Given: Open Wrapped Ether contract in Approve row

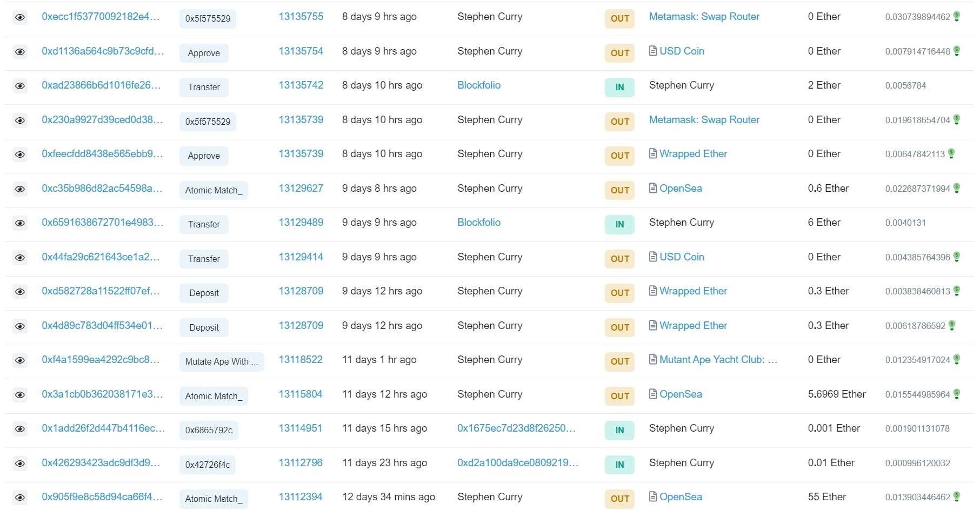Looking at the screenshot, I should coord(693,154).
